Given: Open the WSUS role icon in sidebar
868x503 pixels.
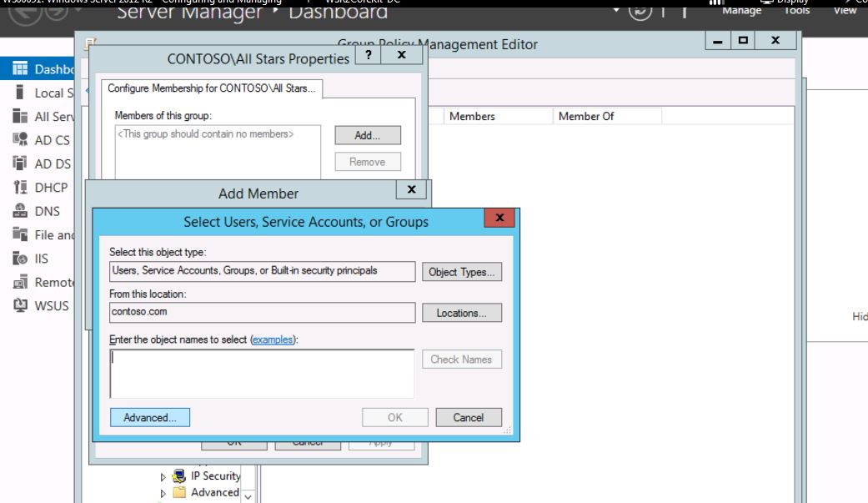Looking at the screenshot, I should coord(20,306).
